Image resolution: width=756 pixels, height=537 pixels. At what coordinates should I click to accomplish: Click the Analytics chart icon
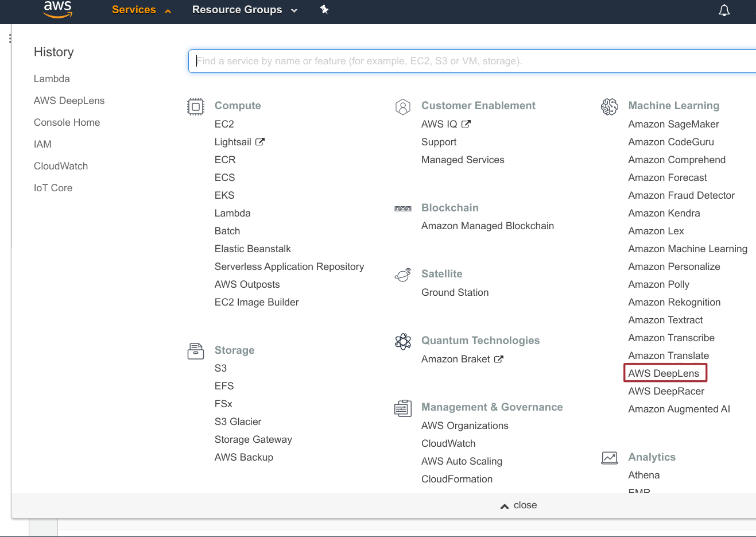pos(610,458)
